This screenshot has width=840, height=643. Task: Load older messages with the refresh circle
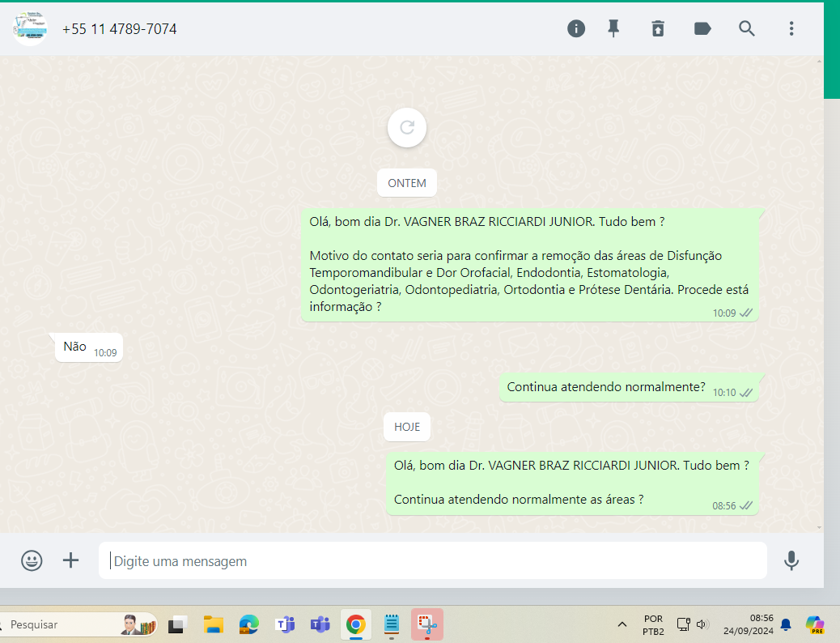[x=407, y=127]
